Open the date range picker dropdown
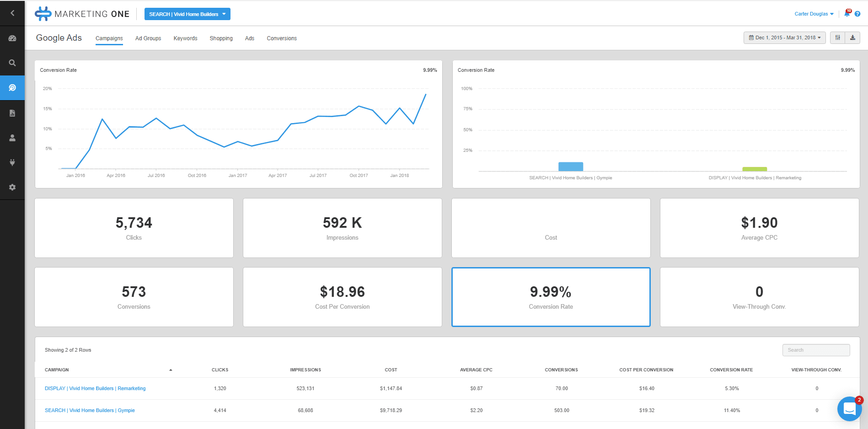This screenshot has width=868, height=429. pos(785,38)
